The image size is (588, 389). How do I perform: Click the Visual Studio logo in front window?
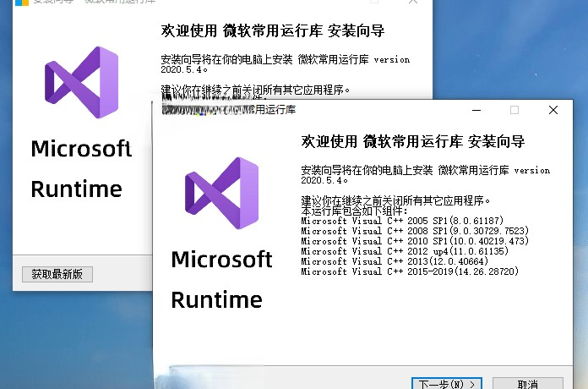[x=222, y=193]
